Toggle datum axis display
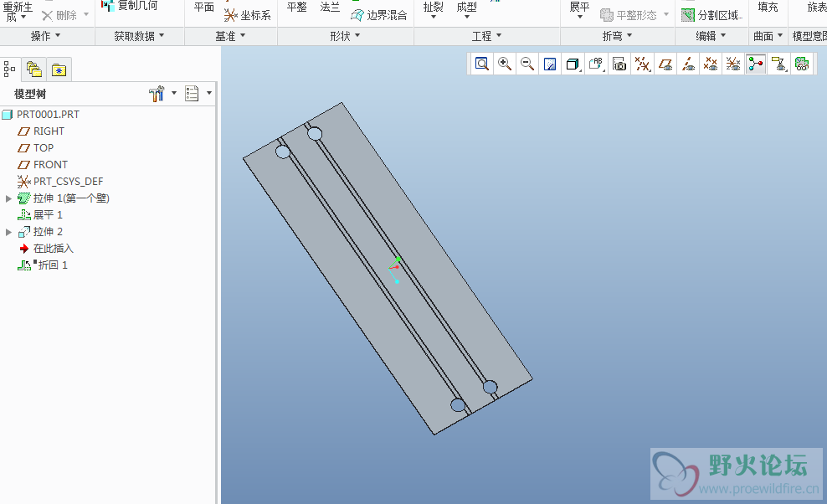The width and height of the screenshot is (827, 504). click(x=688, y=64)
